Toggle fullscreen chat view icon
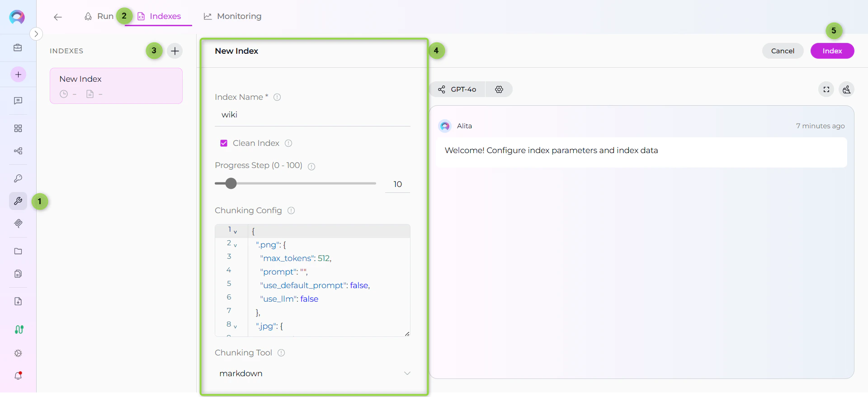The width and height of the screenshot is (868, 397). pyautogui.click(x=826, y=89)
